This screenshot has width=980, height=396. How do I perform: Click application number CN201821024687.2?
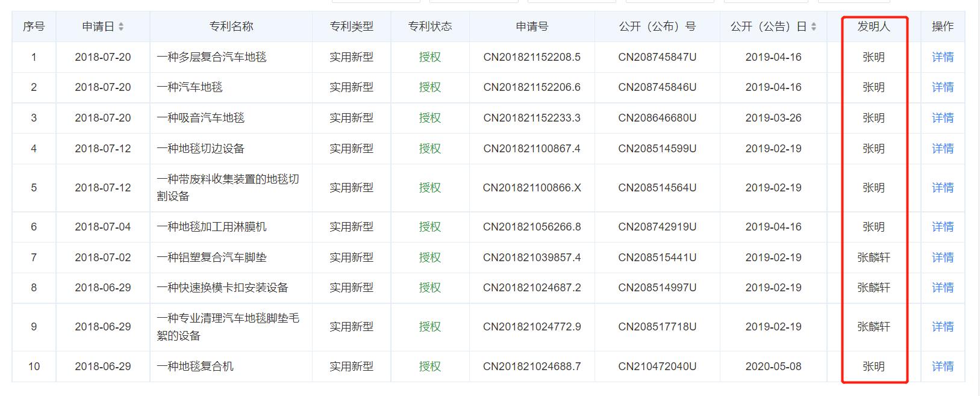(x=532, y=288)
